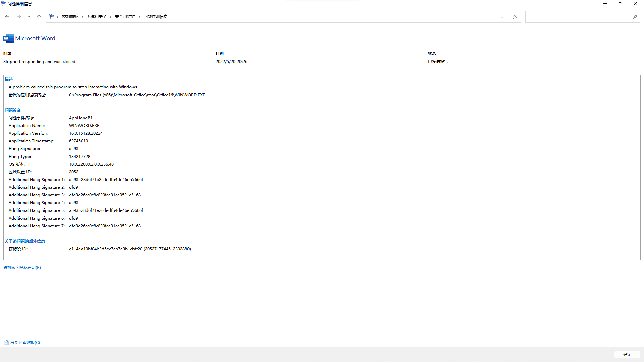Click the forward navigation arrow

[x=19, y=17]
